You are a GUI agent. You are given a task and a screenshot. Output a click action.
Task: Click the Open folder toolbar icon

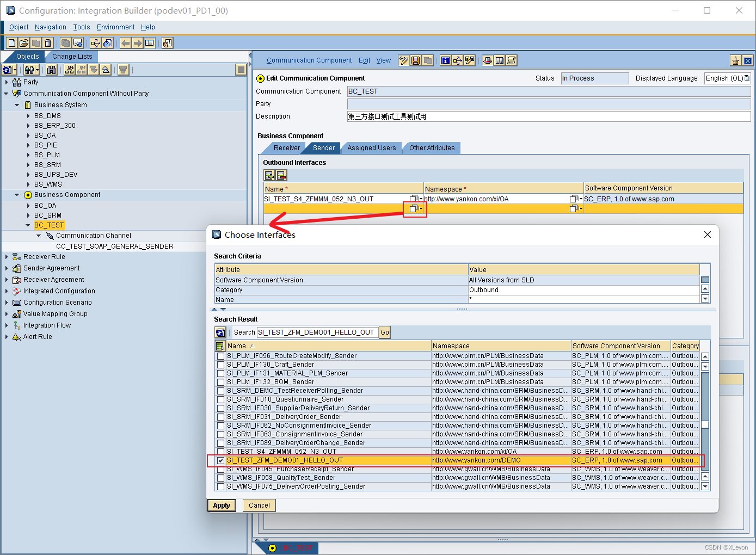(x=24, y=43)
